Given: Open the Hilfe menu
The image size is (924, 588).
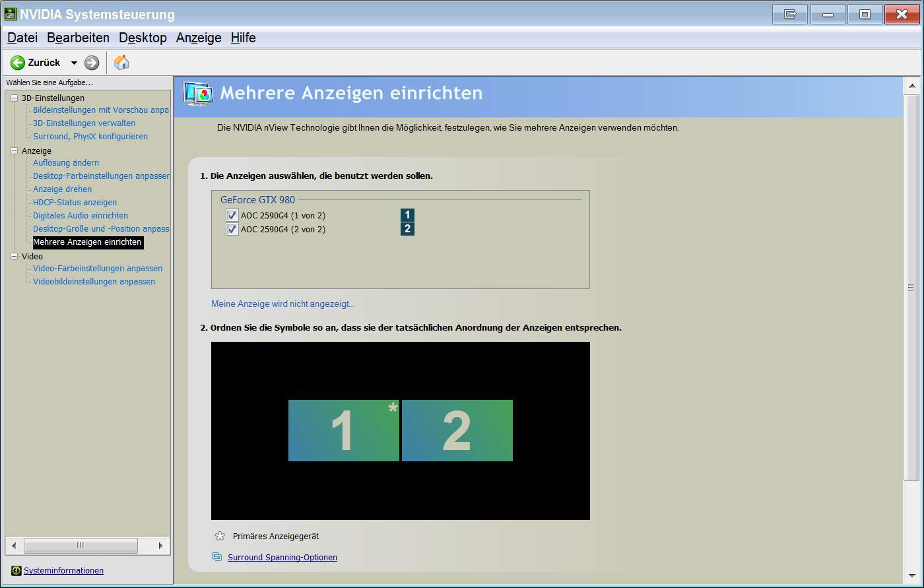Looking at the screenshot, I should (244, 38).
